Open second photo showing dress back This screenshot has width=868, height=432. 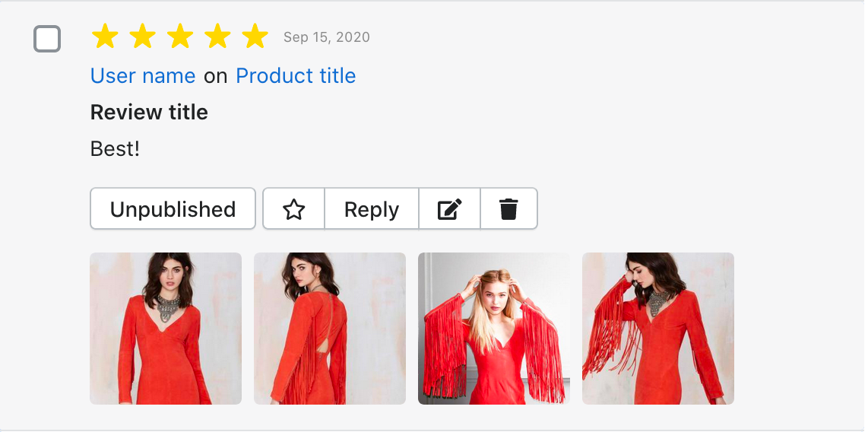330,329
